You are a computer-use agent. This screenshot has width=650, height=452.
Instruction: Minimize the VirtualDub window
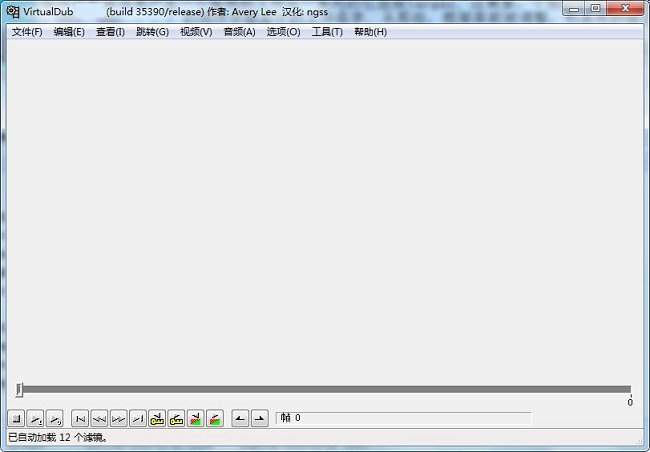(x=574, y=8)
